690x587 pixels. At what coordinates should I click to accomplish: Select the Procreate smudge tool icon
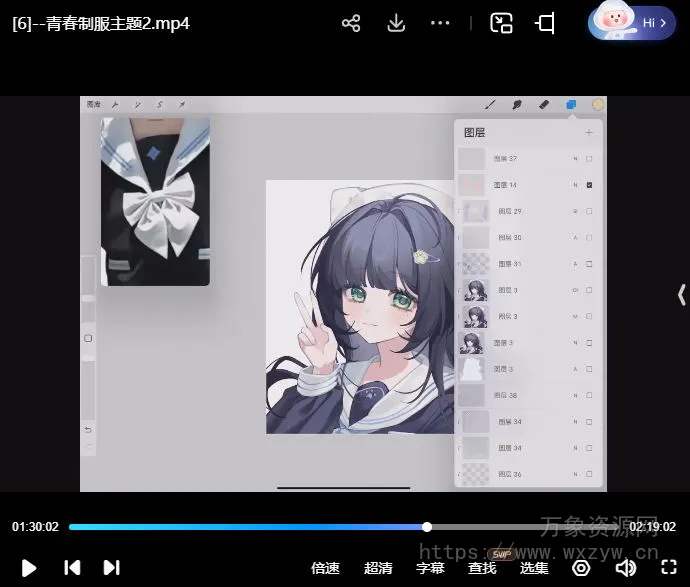coord(517,104)
